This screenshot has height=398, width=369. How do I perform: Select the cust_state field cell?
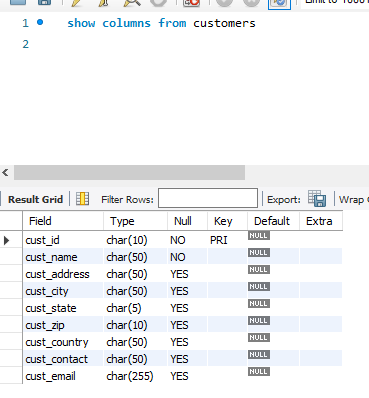tap(63, 308)
